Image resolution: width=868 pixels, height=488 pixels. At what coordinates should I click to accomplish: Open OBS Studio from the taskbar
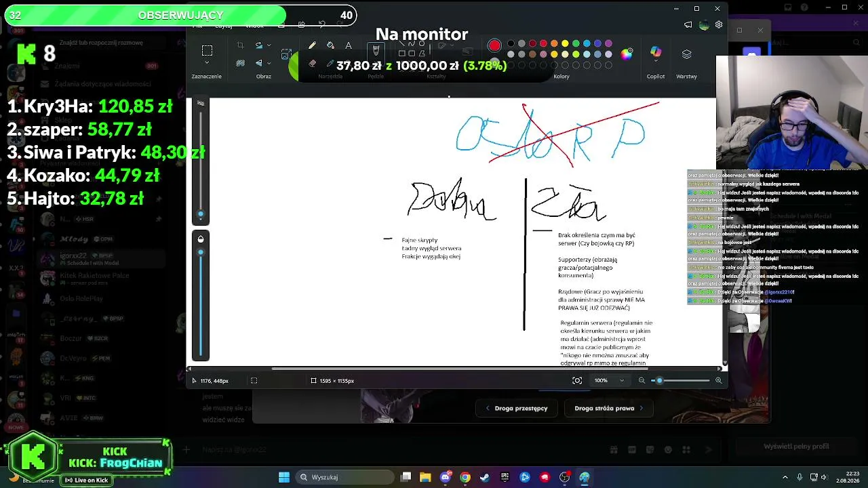(564, 477)
